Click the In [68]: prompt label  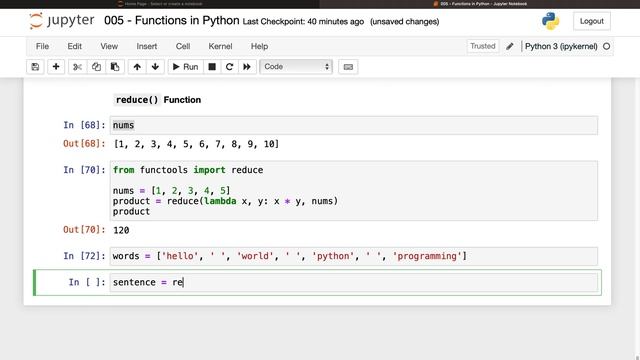[84, 125]
